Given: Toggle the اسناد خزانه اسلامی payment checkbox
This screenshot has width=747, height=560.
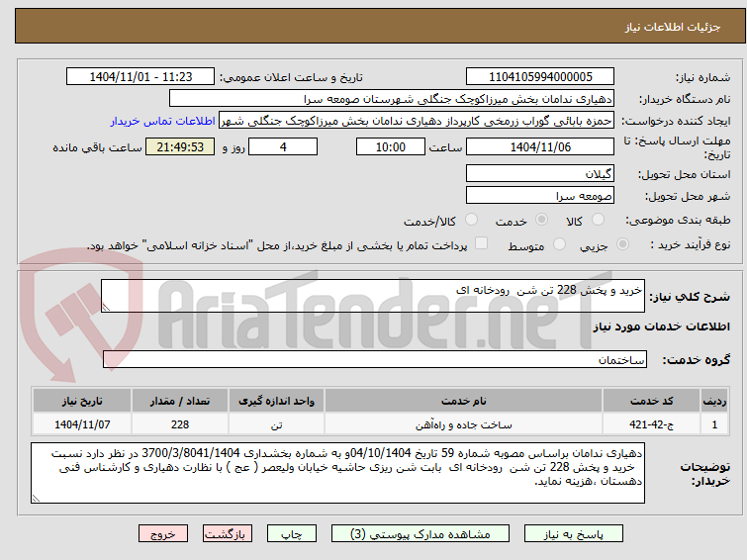Looking at the screenshot, I should click(x=482, y=243).
